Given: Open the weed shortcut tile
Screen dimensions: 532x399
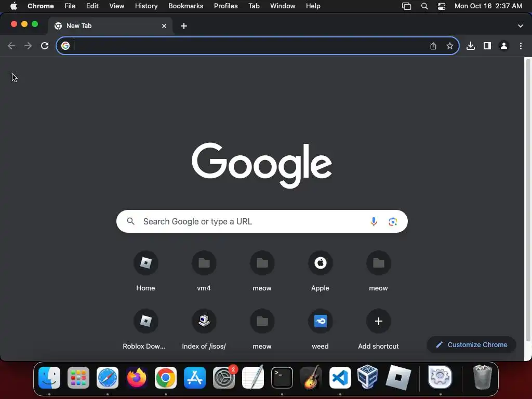Looking at the screenshot, I should tap(320, 321).
